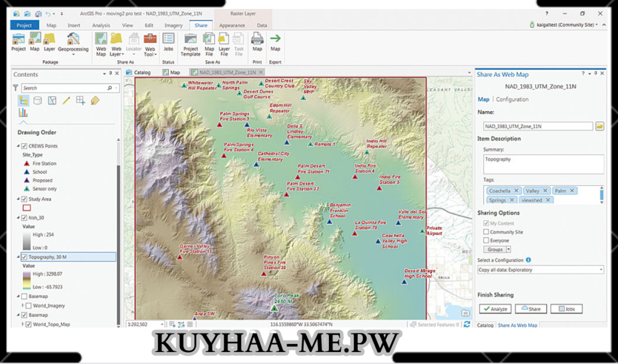Open the Copy all data: Exploratory dropdown
The width and height of the screenshot is (618, 364).
(540, 270)
